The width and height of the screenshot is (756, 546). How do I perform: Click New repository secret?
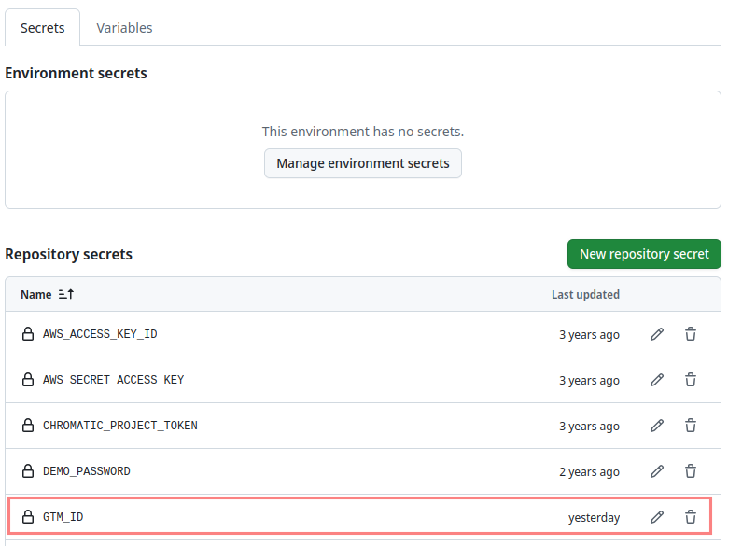click(x=644, y=253)
